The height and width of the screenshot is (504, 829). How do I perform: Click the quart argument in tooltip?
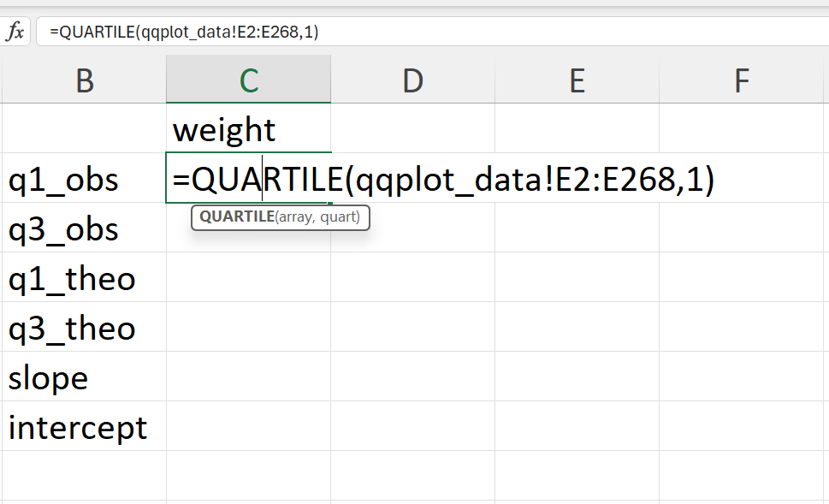tap(338, 217)
